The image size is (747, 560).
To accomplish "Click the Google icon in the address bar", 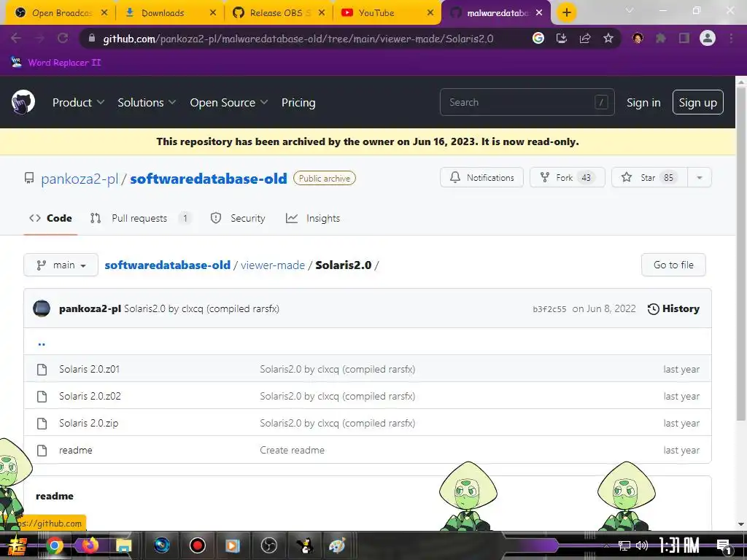I will (538, 38).
